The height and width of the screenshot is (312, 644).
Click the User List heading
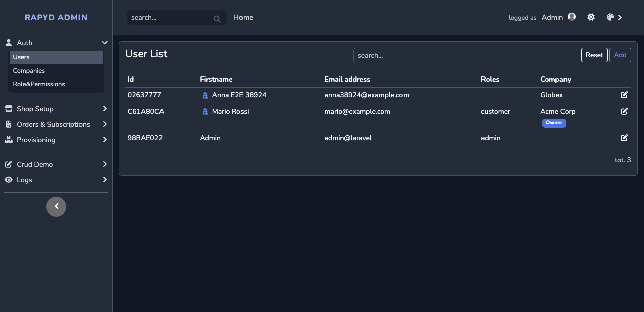coord(146,54)
